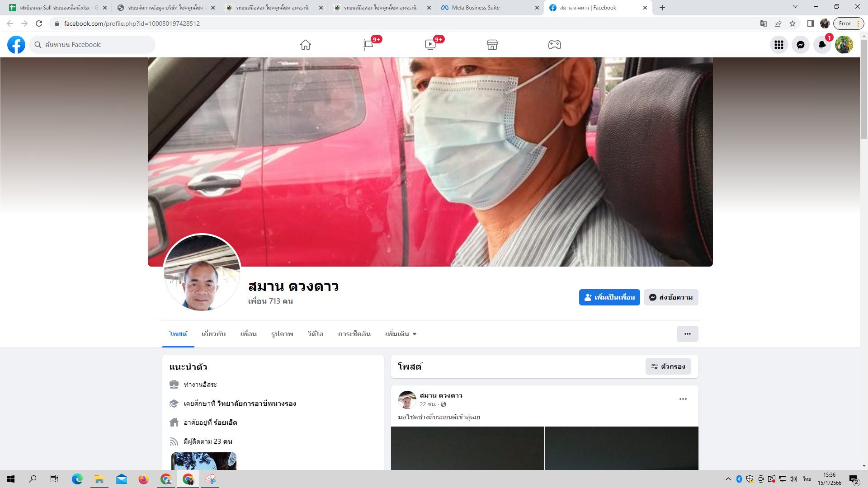Open profile three-dot options menu
Image resolution: width=868 pixels, height=488 pixels.
[x=687, y=334]
